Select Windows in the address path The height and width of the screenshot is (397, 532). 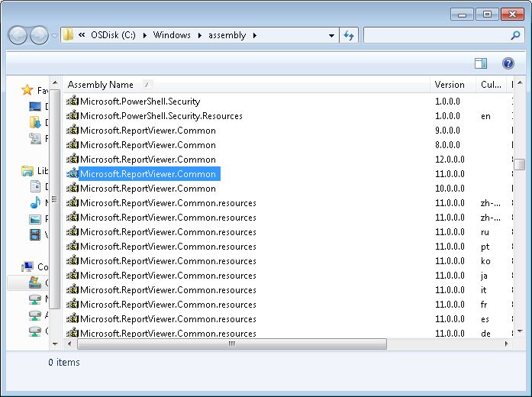click(172, 35)
